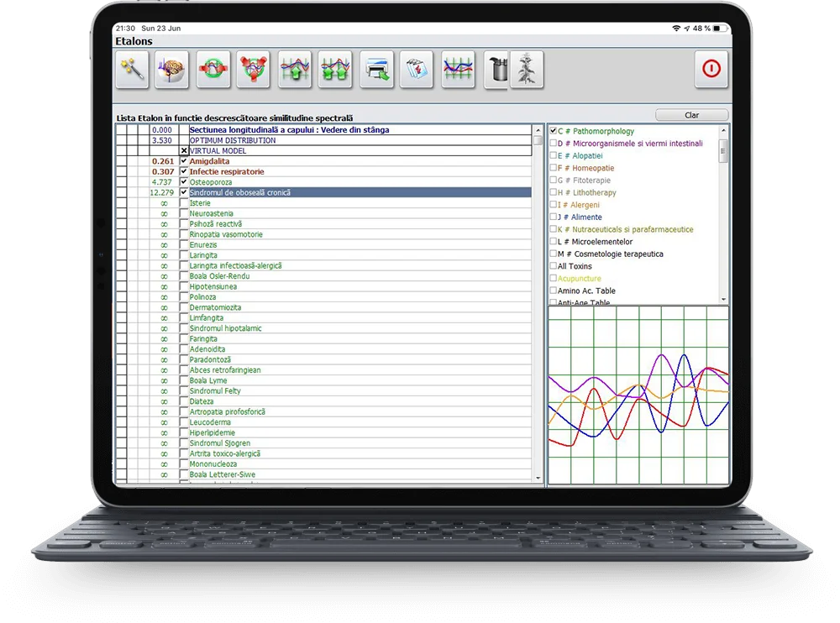Viewport: 840px width, 623px height.
Task: Click the Osteoporoza list entry
Action: [x=211, y=182]
